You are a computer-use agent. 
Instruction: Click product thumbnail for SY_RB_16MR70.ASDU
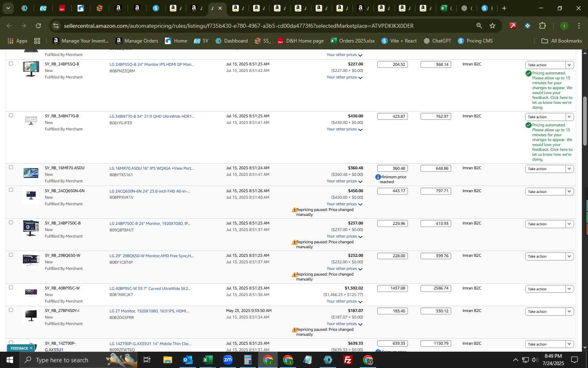(31, 173)
